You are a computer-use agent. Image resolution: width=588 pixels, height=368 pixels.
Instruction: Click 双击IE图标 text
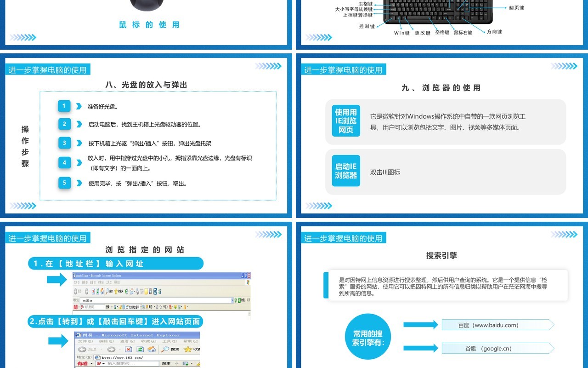click(x=385, y=172)
